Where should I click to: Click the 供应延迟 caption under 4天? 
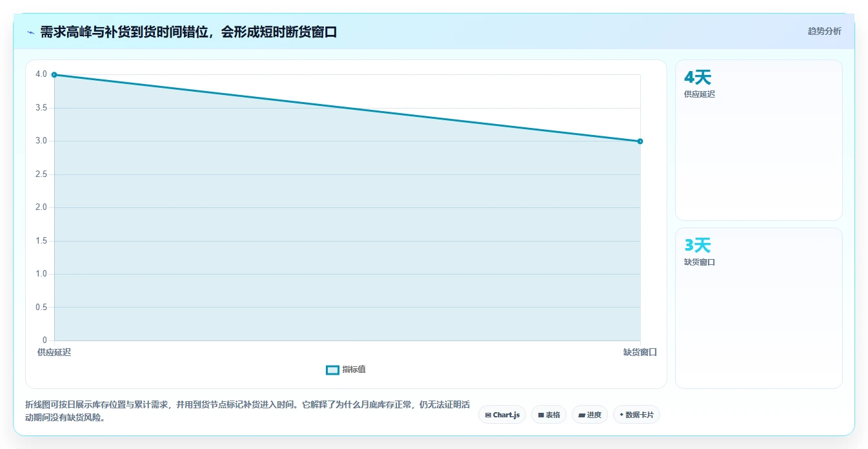(x=700, y=94)
